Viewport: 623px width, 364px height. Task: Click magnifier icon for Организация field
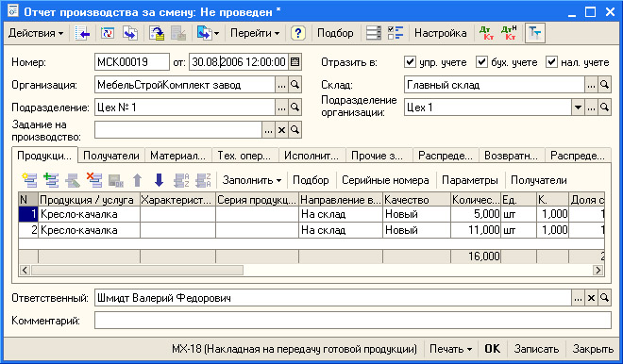295,85
